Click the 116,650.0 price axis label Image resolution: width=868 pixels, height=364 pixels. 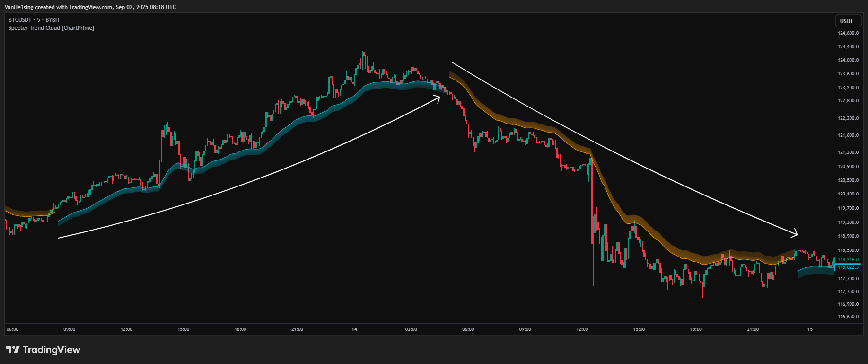click(848, 317)
